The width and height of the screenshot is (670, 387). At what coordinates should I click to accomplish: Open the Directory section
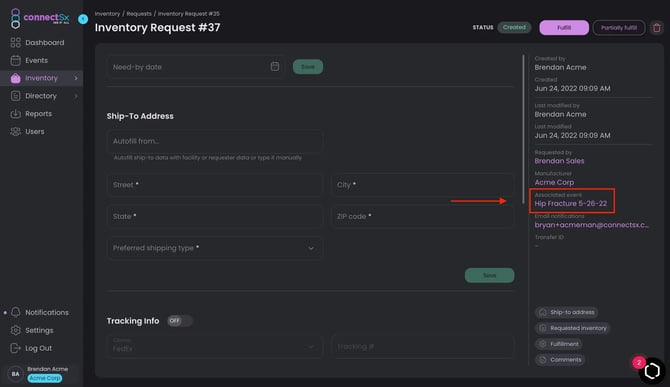[x=34, y=96]
